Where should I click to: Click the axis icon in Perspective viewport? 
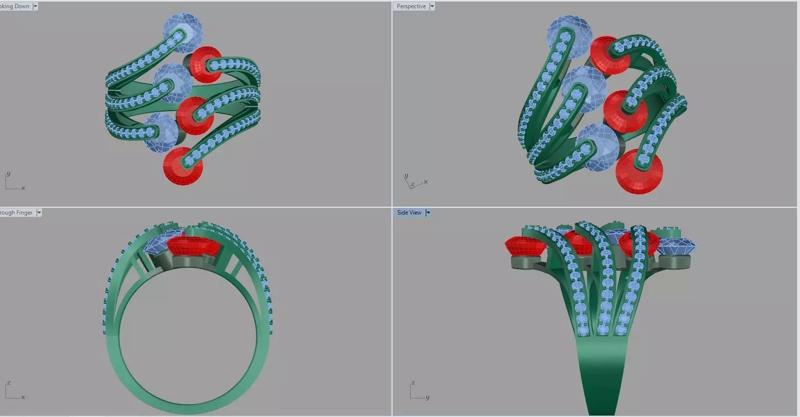(x=415, y=181)
